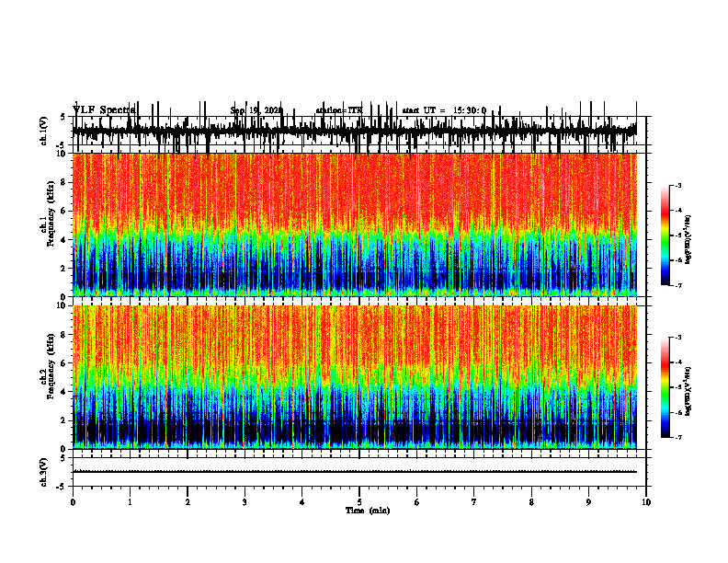Click the flat ch.3 voltage trace

tap(354, 472)
